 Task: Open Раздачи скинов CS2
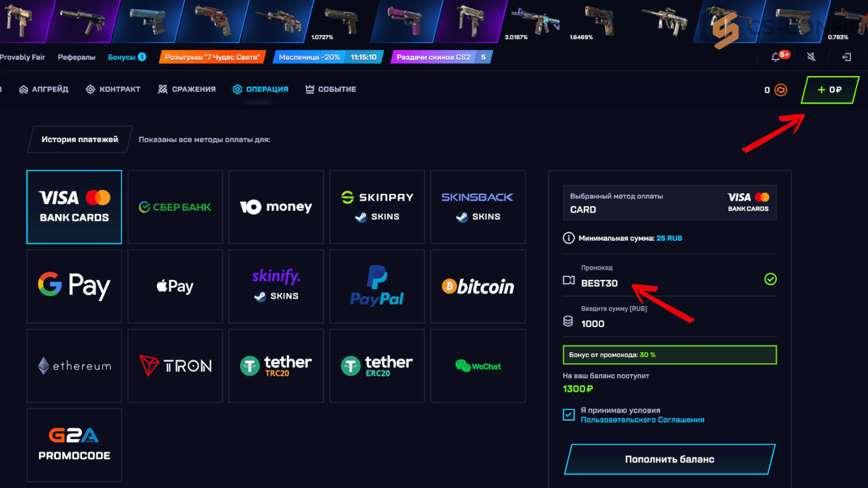tap(442, 57)
